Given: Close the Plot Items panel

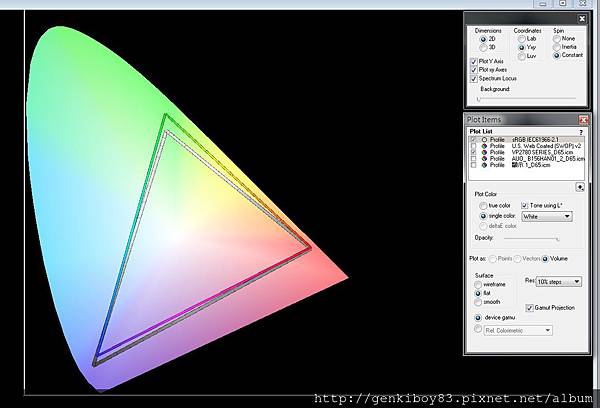Looking at the screenshot, I should 583,120.
